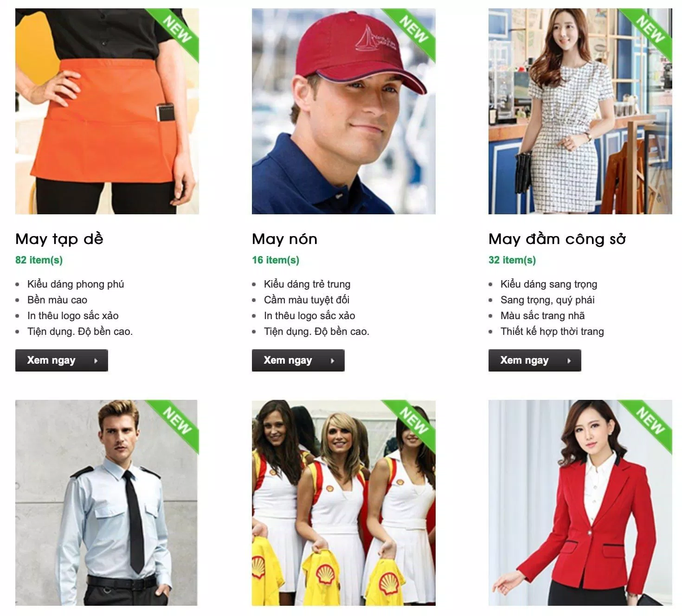The width and height of the screenshot is (682, 616).
Task: Open the checkered office dress image
Action: [580, 111]
